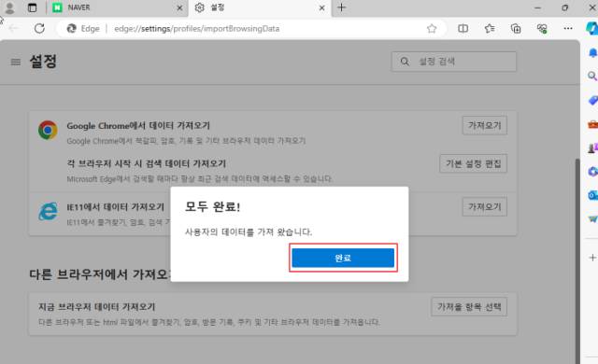The height and width of the screenshot is (364, 598).
Task: Click 사용자의 데이터를 가져 왔습니다 text
Action: (x=249, y=231)
